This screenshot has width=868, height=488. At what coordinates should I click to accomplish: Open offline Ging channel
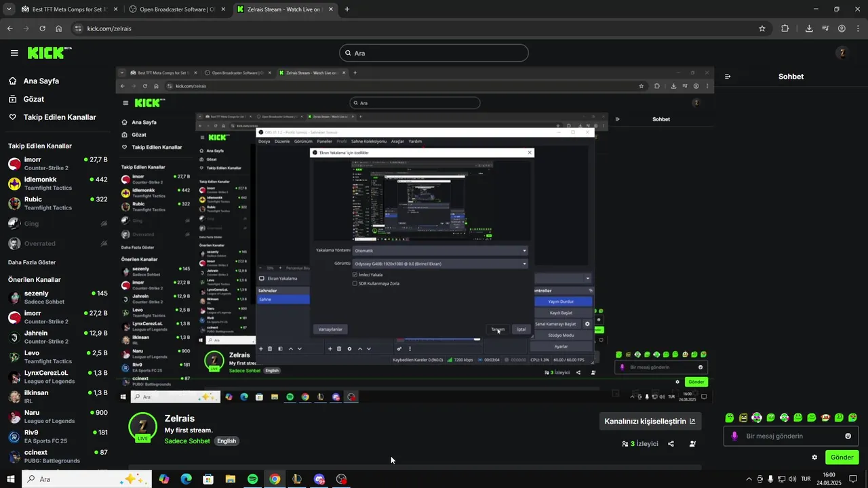[x=58, y=224]
